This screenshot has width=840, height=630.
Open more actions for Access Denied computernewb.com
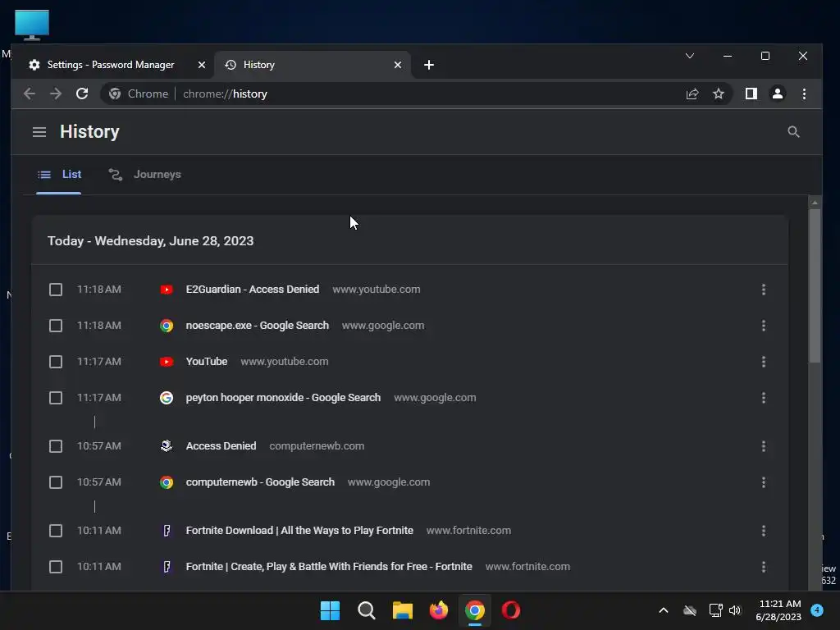(764, 446)
